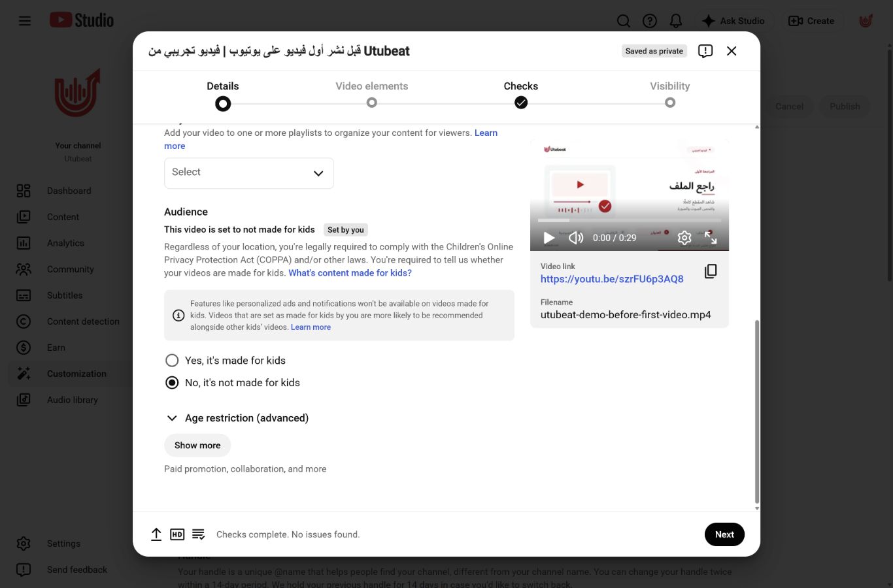893x588 pixels.
Task: Click the HD processing icon
Action: (x=177, y=534)
